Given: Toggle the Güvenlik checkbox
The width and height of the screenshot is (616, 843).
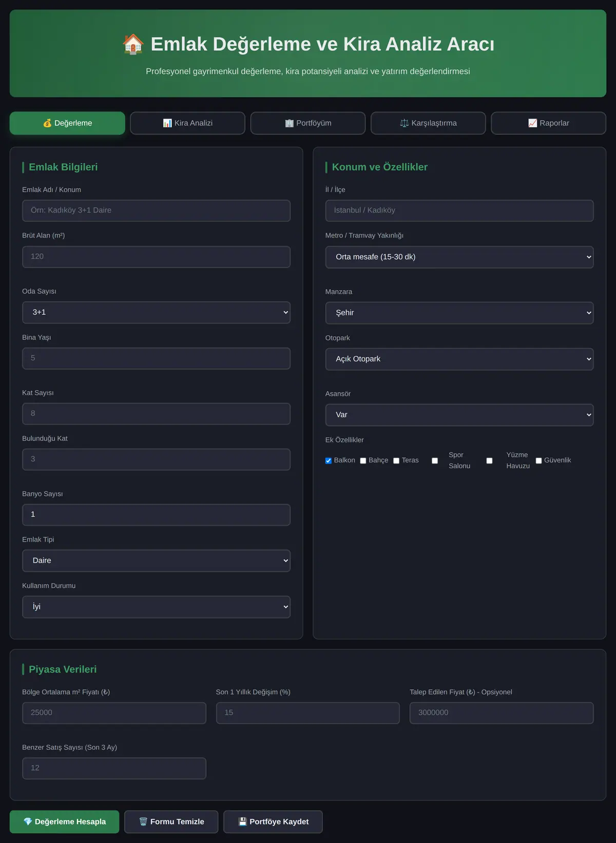Looking at the screenshot, I should (539, 461).
